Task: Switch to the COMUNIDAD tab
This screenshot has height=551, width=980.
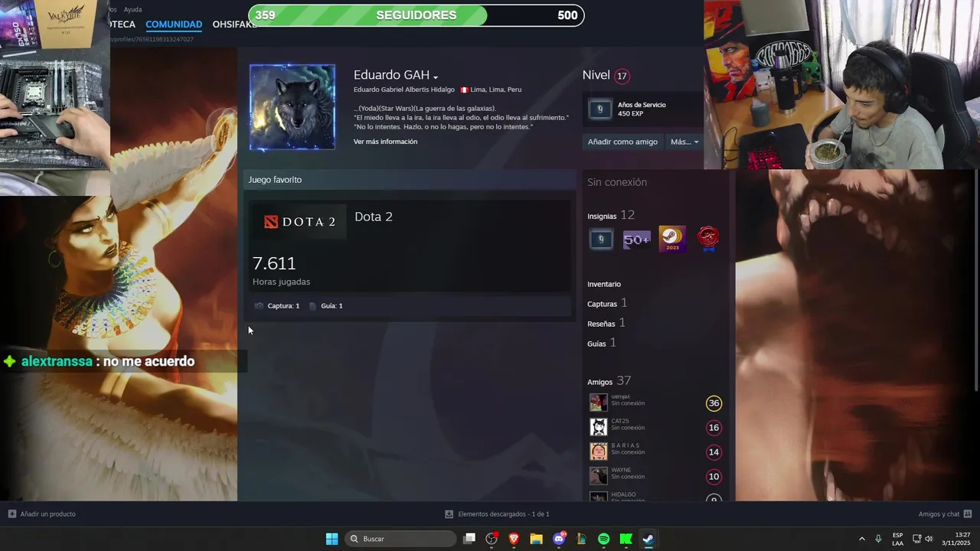Action: tap(174, 24)
